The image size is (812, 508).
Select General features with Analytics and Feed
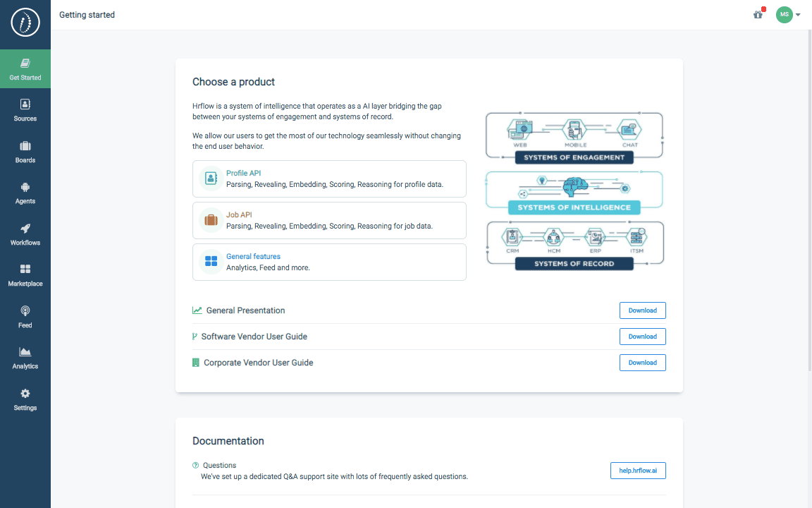(329, 262)
